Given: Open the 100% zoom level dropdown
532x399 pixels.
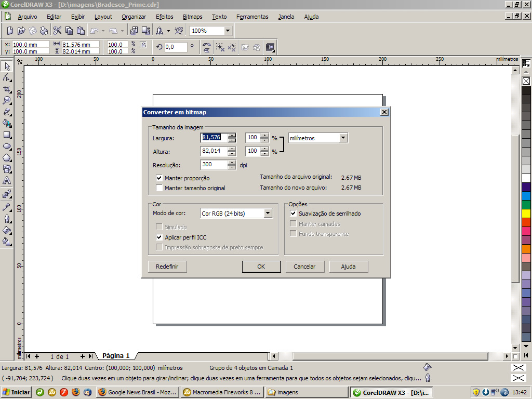Looking at the screenshot, I should (228, 31).
